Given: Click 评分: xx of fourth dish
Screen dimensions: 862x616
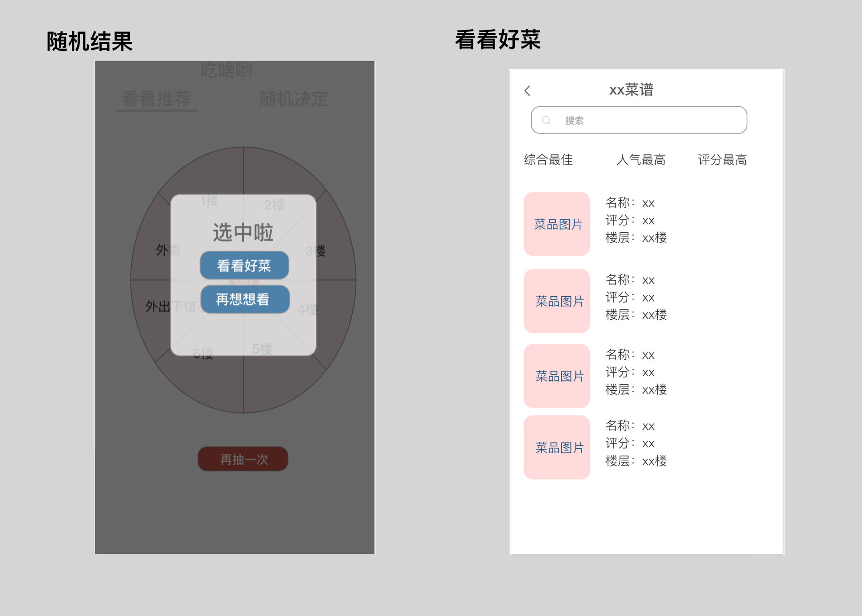Looking at the screenshot, I should pos(630,443).
